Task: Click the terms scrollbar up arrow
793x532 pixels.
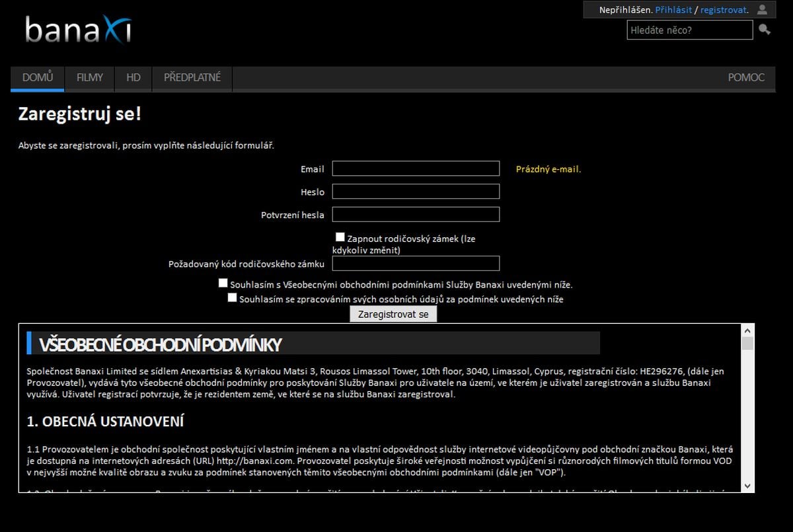Action: (x=747, y=330)
